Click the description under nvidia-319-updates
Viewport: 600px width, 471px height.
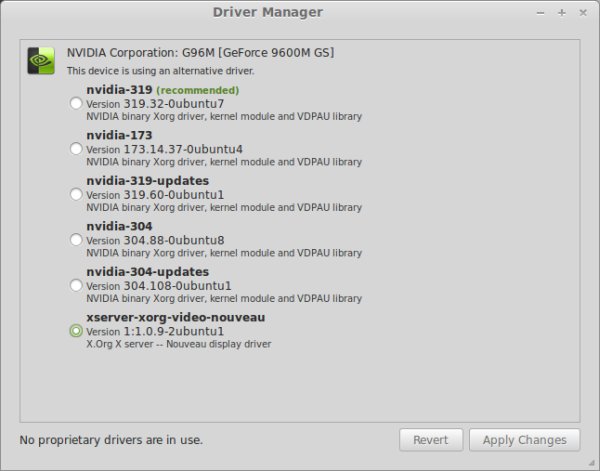(x=224, y=208)
